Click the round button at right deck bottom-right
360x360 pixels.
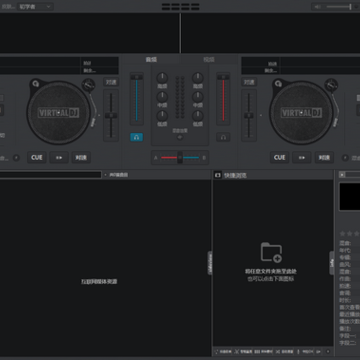[345, 158]
